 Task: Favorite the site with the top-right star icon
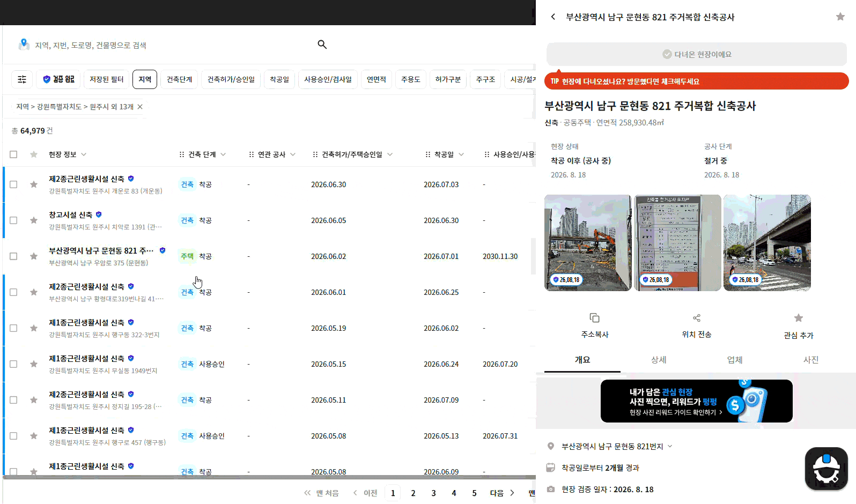coord(840,17)
